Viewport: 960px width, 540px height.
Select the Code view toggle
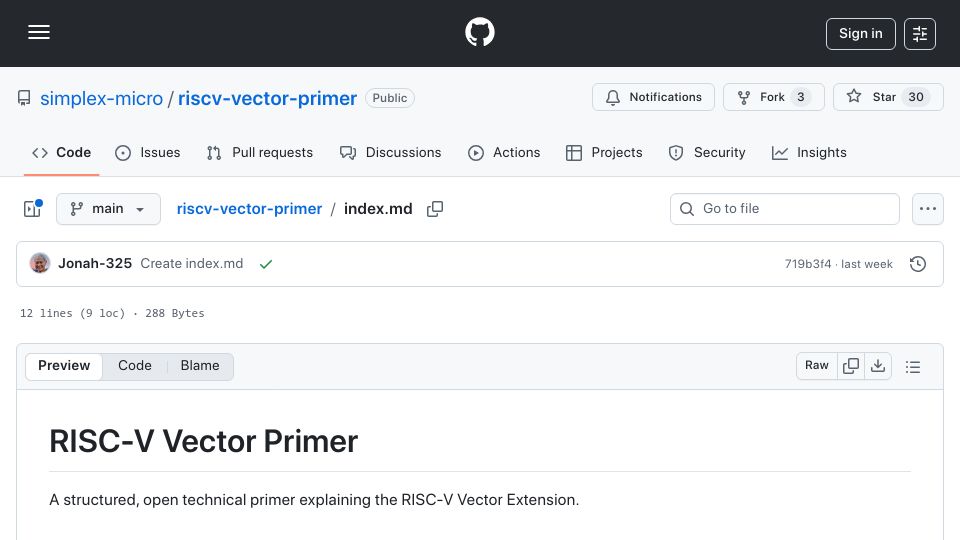tap(135, 366)
